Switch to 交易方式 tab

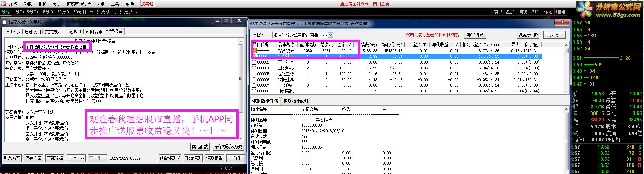click(x=53, y=32)
